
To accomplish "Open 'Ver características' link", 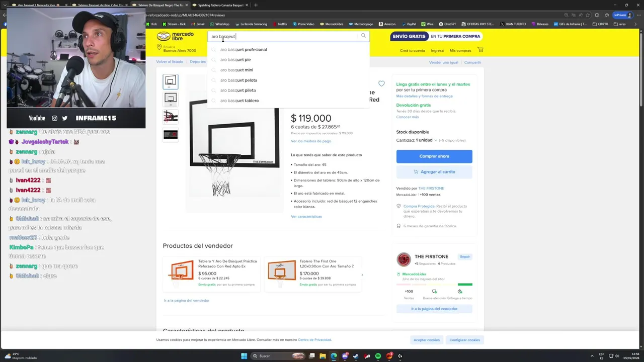I will click(306, 217).
